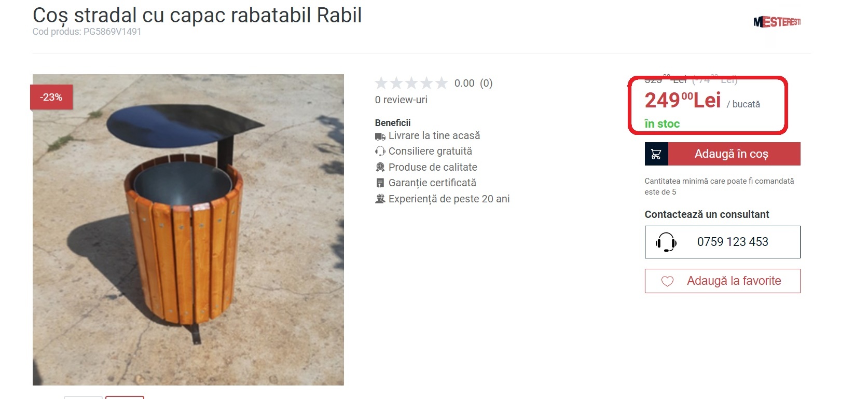The image size is (868, 399).
Task: Click the certified warranty icon
Action: 380,183
